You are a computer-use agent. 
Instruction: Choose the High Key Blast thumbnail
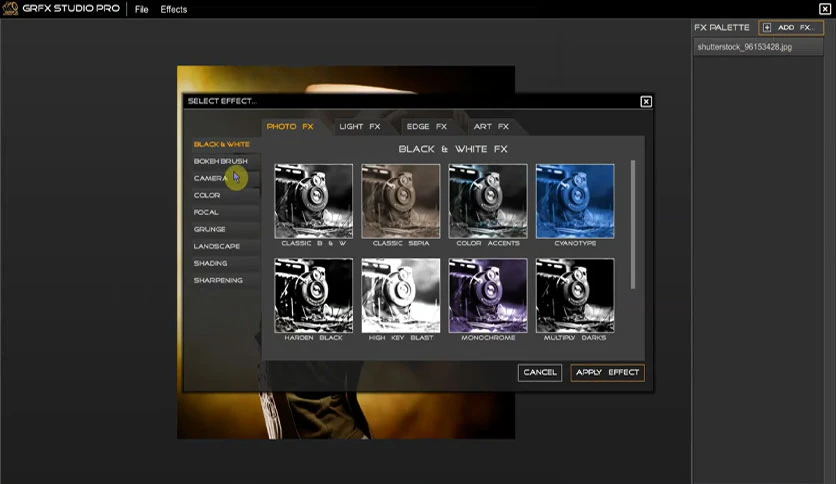[401, 295]
